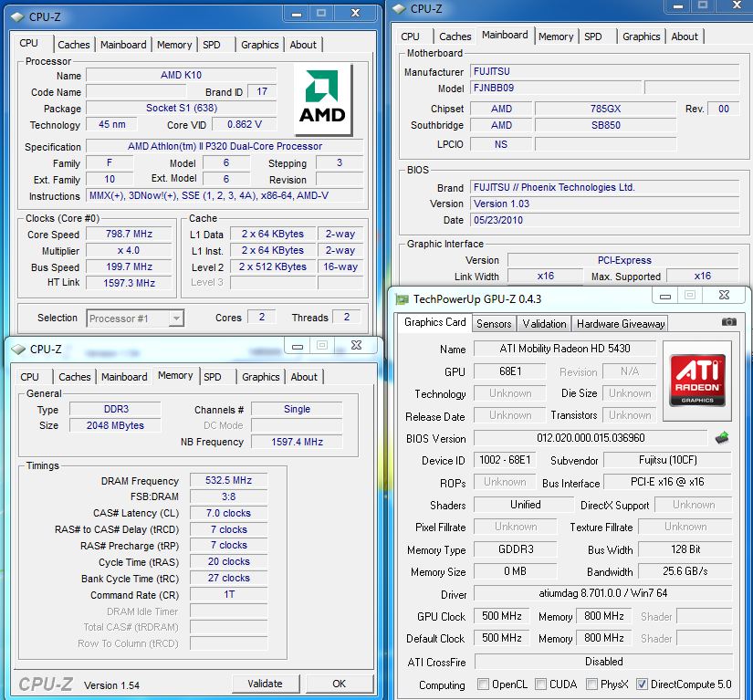Open the Sensors tab in GPU-Z
This screenshot has height=700, width=753.
494,324
